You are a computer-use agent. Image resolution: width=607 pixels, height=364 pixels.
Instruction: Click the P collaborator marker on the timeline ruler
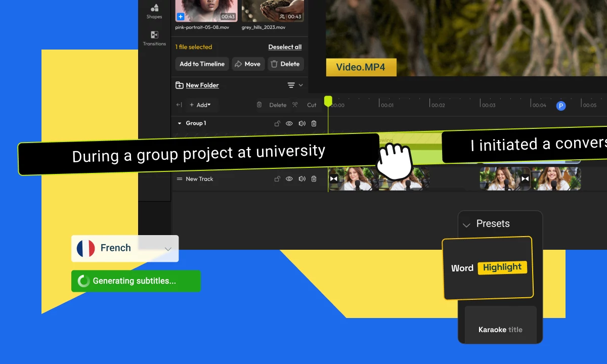[x=561, y=106]
